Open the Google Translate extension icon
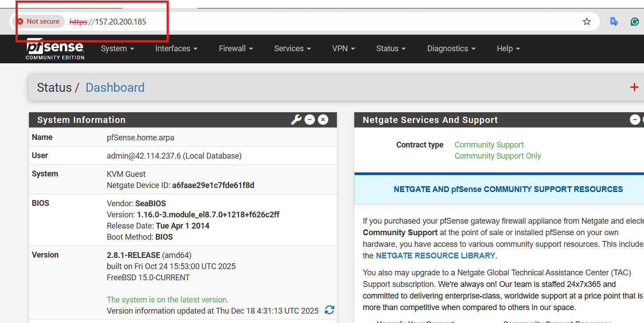 (x=614, y=21)
